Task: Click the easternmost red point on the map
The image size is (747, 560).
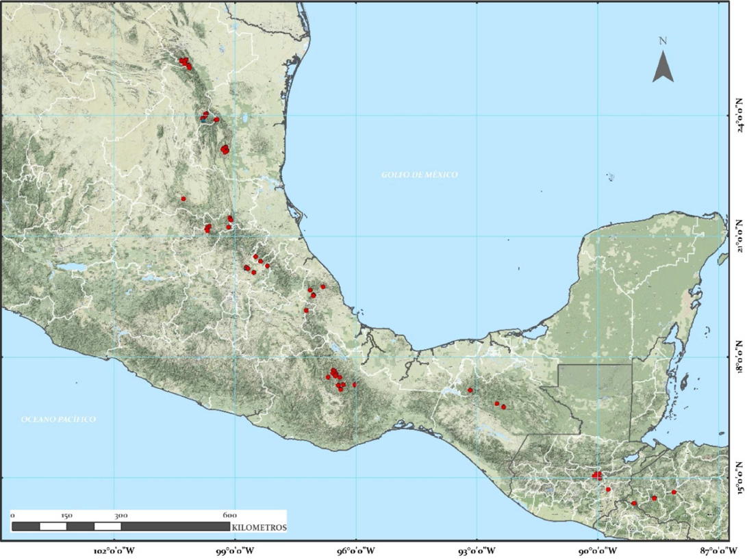Action: (x=674, y=492)
